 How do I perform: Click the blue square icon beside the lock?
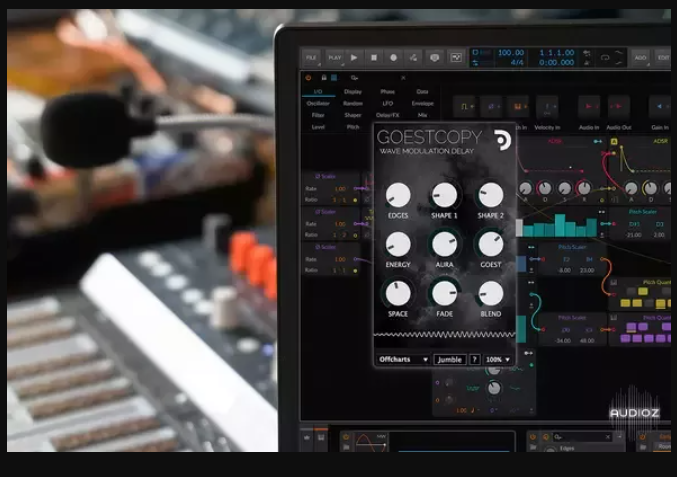(334, 78)
